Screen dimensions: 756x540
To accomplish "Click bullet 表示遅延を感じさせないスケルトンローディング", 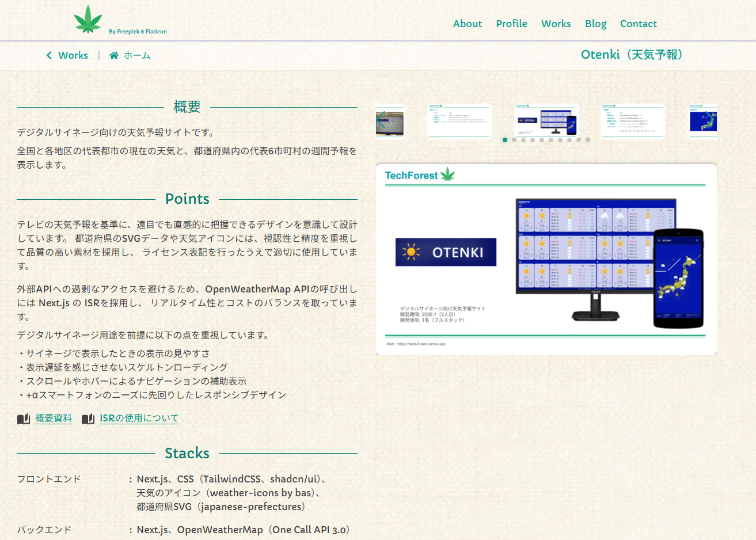I will tap(123, 367).
